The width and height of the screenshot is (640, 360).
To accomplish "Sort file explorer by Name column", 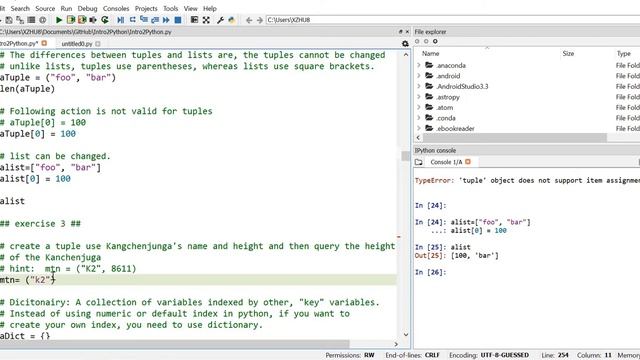I will click(431, 53).
